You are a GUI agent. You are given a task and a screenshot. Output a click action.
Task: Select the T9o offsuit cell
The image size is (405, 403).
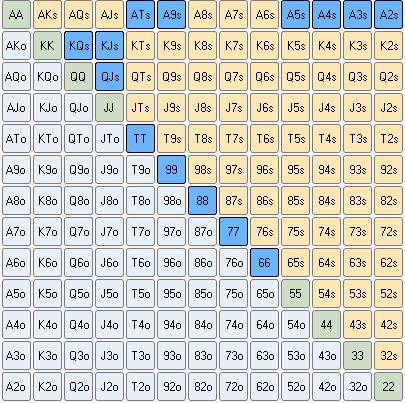[140, 169]
